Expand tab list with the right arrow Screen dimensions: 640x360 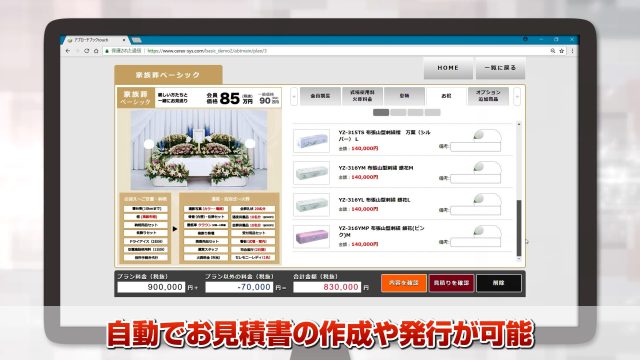coord(517,97)
